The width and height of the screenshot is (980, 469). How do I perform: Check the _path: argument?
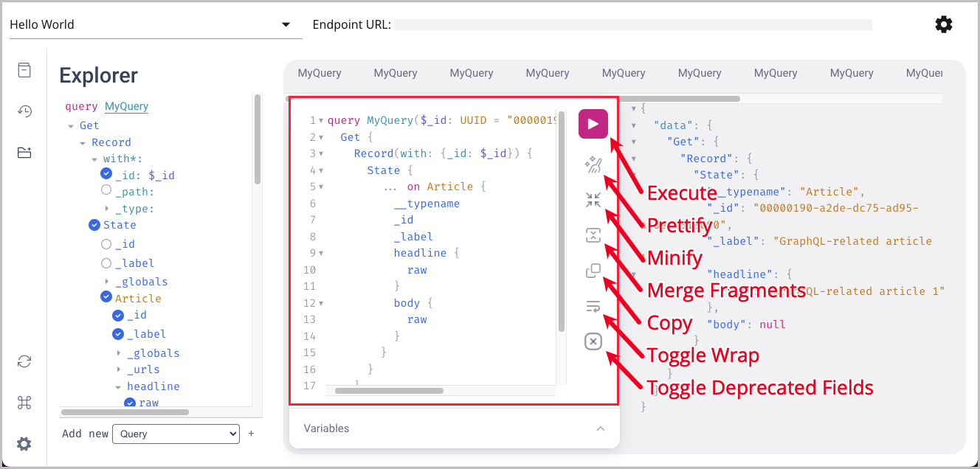106,191
